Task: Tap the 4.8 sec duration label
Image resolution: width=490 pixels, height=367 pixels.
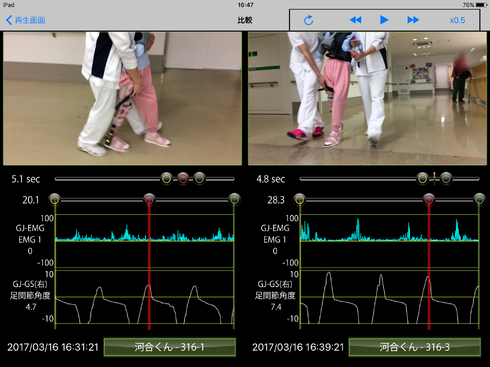Action: [x=271, y=179]
